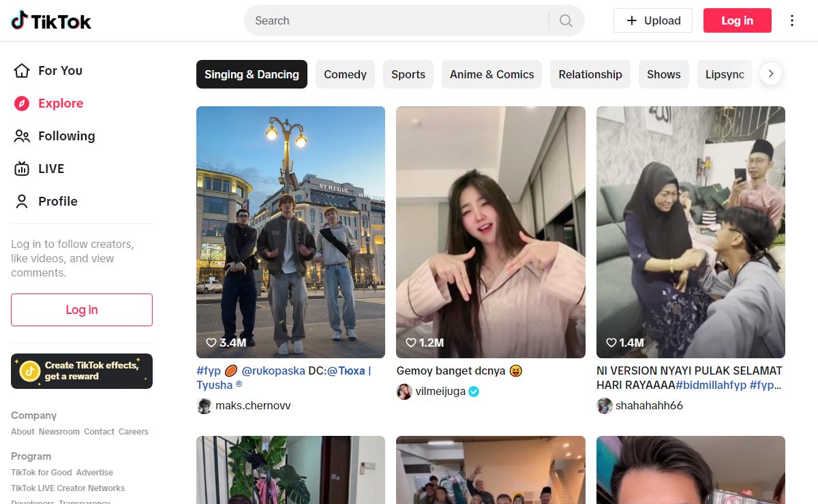
Task: Open video of three men dancing outdoors
Action: point(290,232)
